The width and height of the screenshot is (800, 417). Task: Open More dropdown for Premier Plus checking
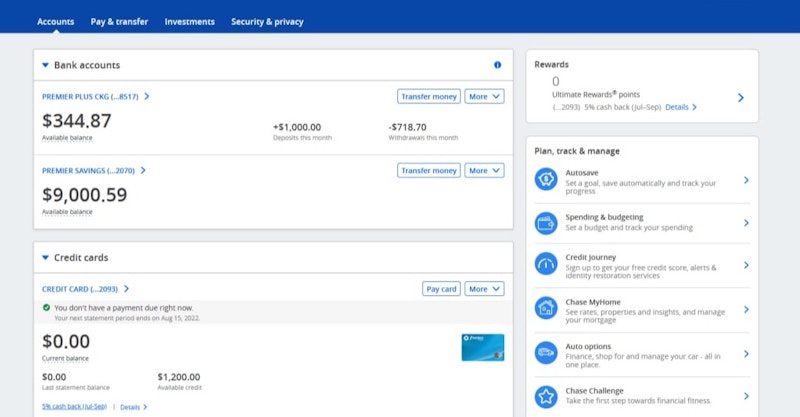[x=484, y=97]
